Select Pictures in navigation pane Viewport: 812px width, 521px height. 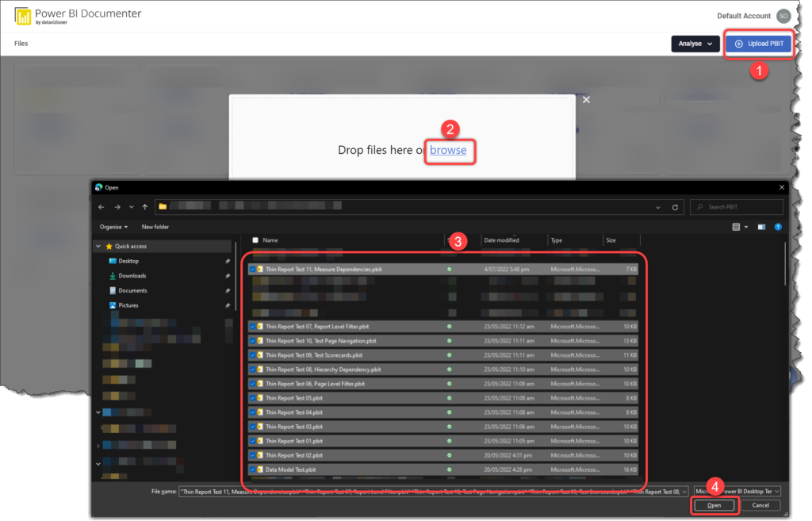pos(128,305)
